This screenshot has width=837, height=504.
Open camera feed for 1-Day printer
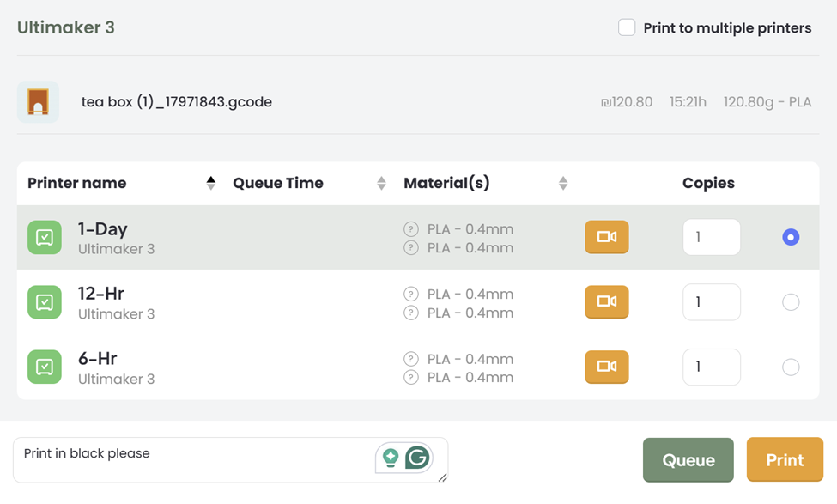point(606,236)
